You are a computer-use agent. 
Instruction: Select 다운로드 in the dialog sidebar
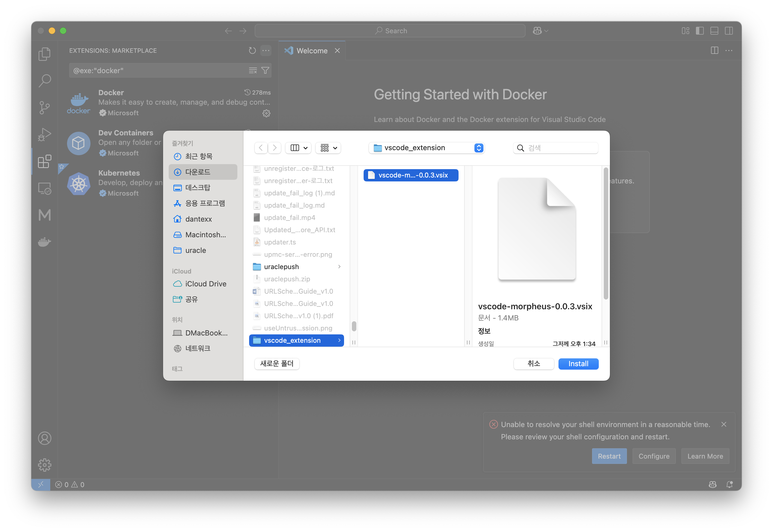pyautogui.click(x=198, y=172)
